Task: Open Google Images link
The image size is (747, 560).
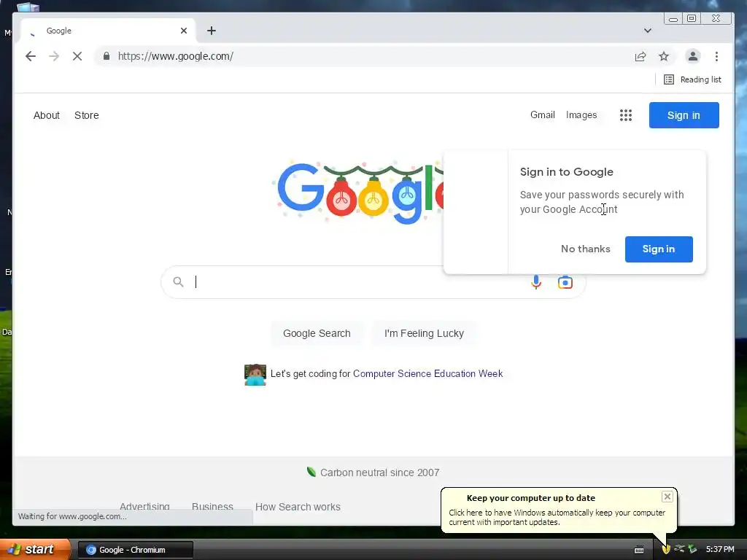Action: coord(581,114)
